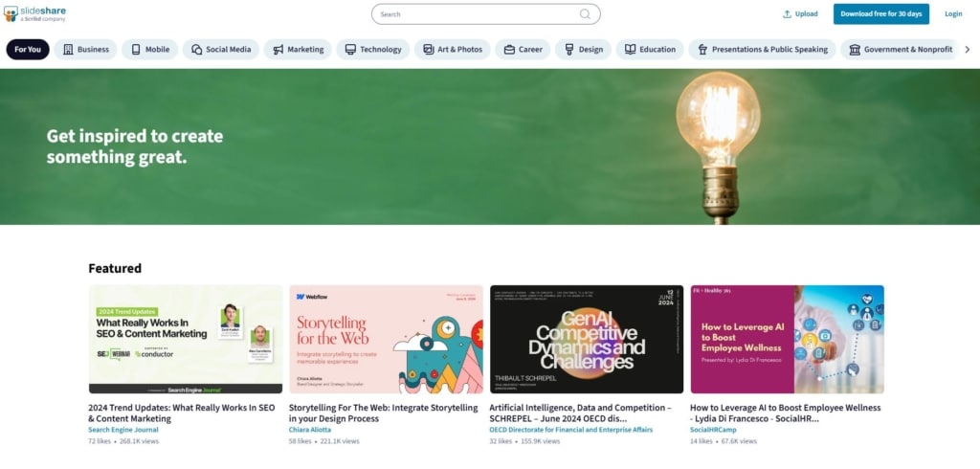The width and height of the screenshot is (980, 469).
Task: Open the Business category chip
Action: click(85, 50)
